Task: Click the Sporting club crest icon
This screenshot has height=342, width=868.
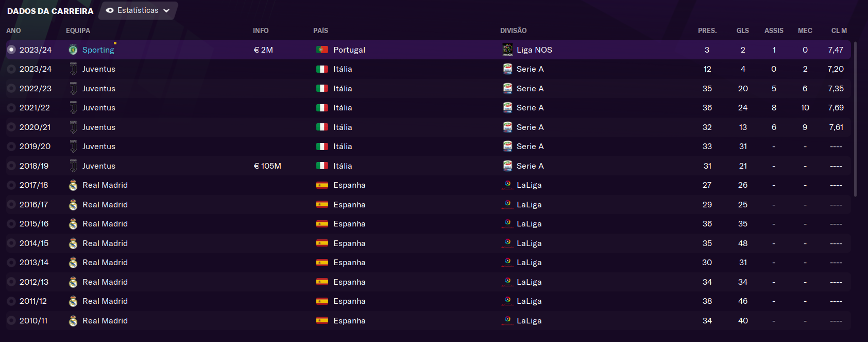Action: (73, 50)
